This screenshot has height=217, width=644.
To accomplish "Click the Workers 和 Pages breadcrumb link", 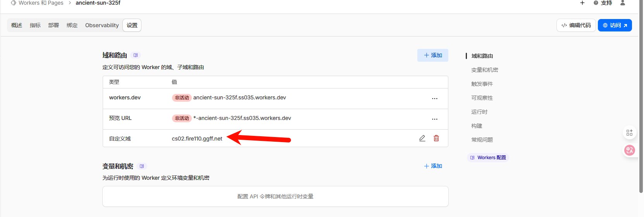I will coord(41,3).
